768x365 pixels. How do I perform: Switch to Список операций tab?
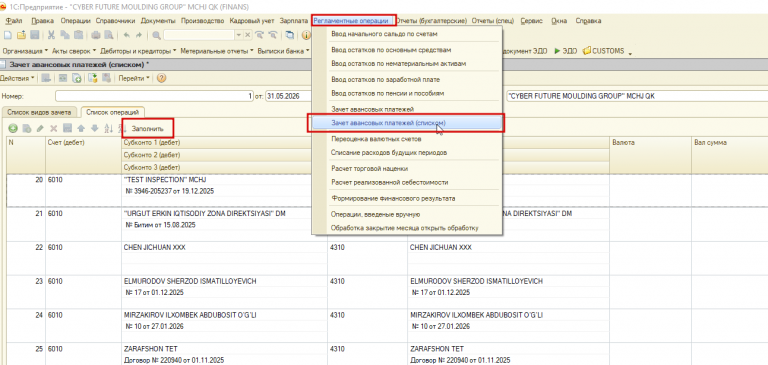click(113, 112)
